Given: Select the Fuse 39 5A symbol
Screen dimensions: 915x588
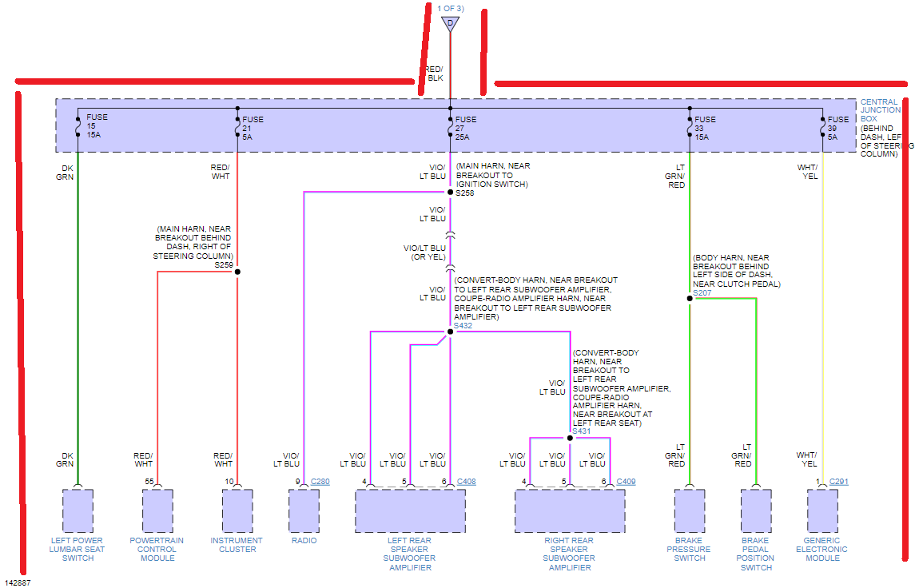Looking at the screenshot, I should point(822,128).
